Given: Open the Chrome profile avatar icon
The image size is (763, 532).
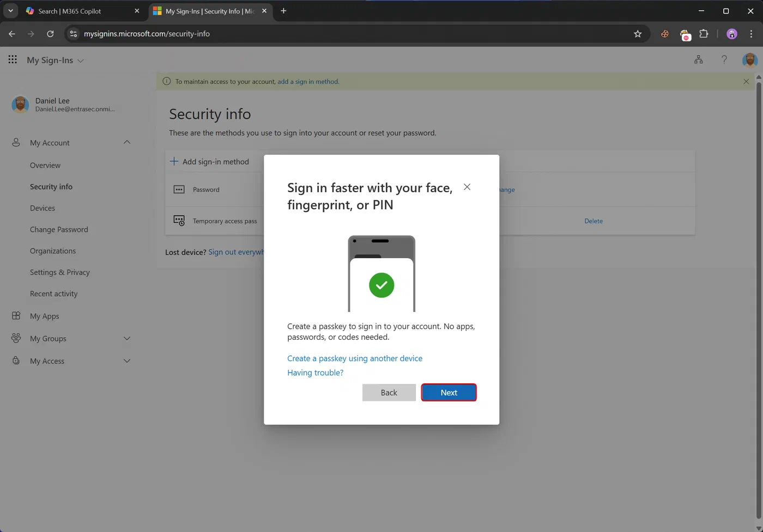Looking at the screenshot, I should (732, 34).
